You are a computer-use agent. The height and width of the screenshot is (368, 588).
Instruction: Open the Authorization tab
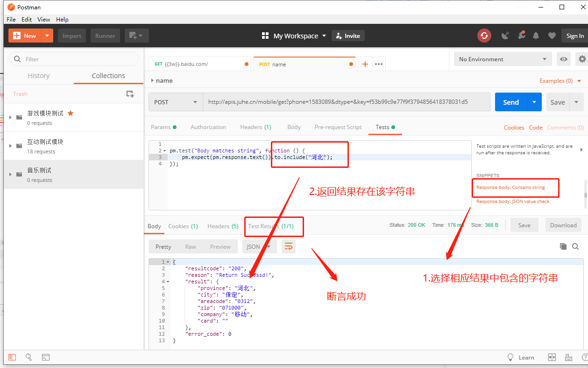coord(208,127)
